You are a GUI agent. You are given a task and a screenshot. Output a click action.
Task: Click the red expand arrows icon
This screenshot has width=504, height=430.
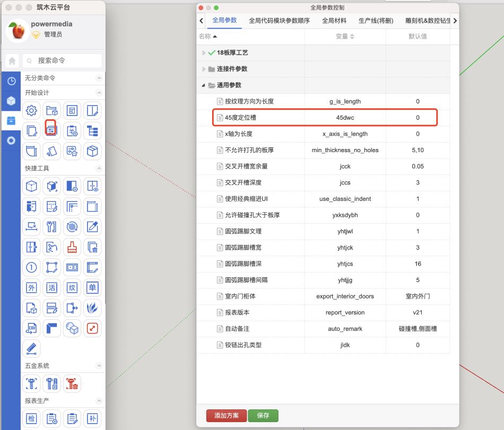(92, 328)
